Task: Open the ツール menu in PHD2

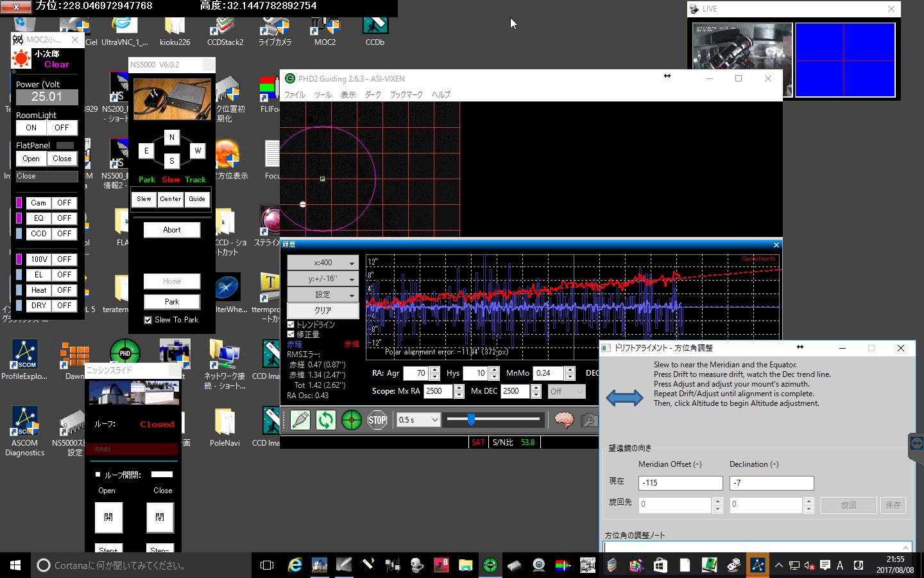Action: 323,94
